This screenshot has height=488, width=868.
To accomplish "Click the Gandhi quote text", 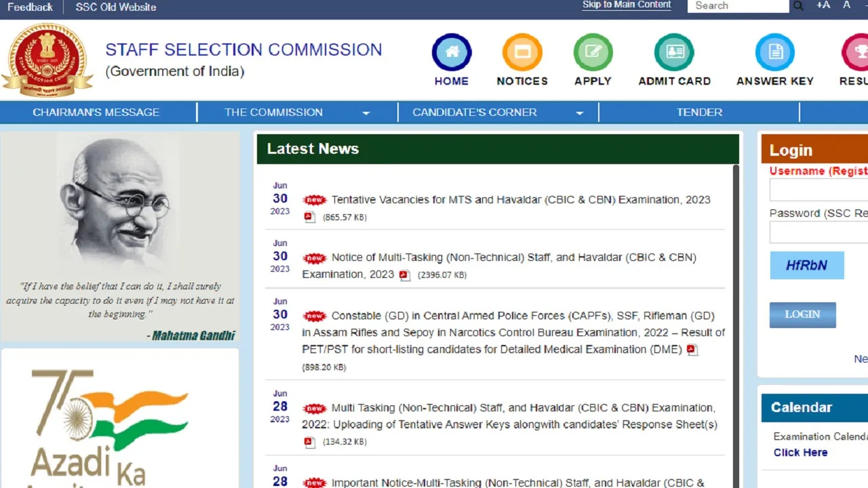I will coord(121,300).
